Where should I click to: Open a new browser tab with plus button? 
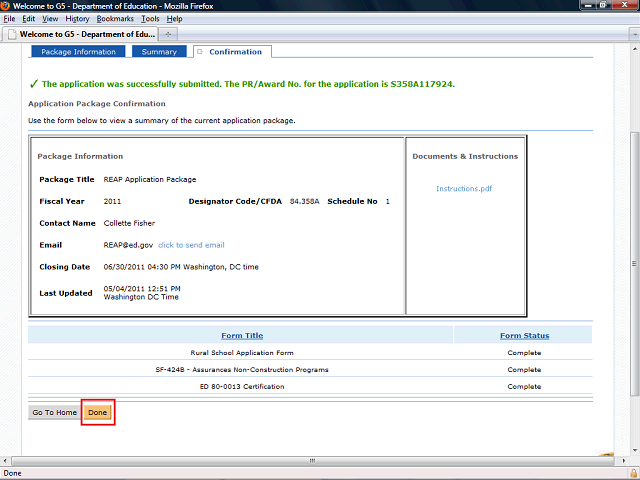tap(168, 35)
